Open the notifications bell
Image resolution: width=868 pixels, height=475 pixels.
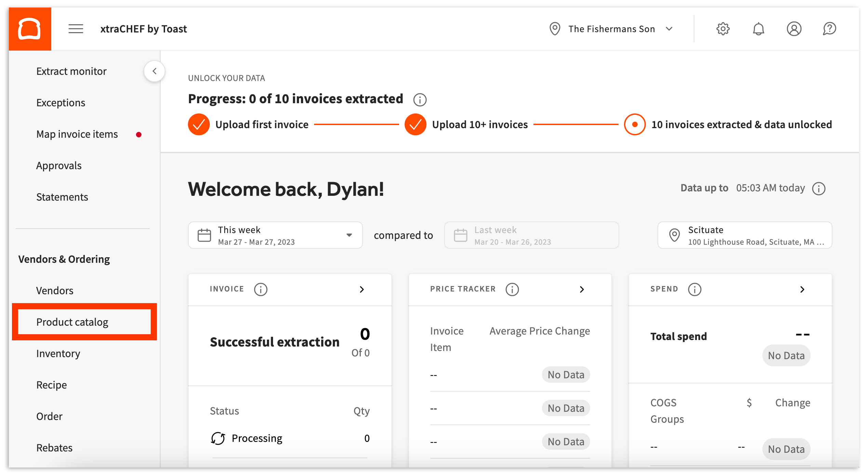759,29
